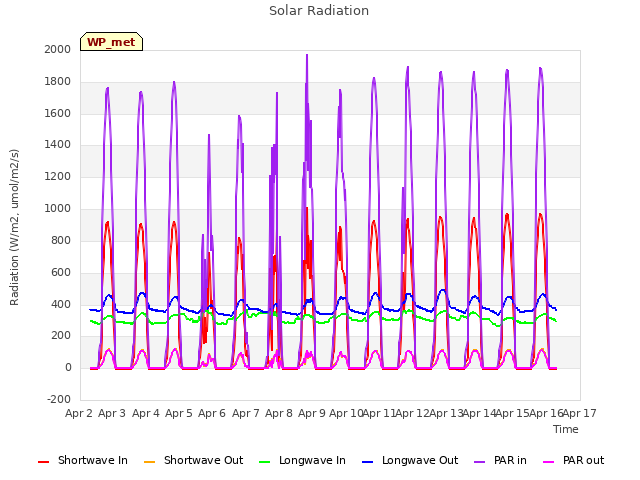
Task: Click the Apr 10 x-axis label
Action: [346, 413]
